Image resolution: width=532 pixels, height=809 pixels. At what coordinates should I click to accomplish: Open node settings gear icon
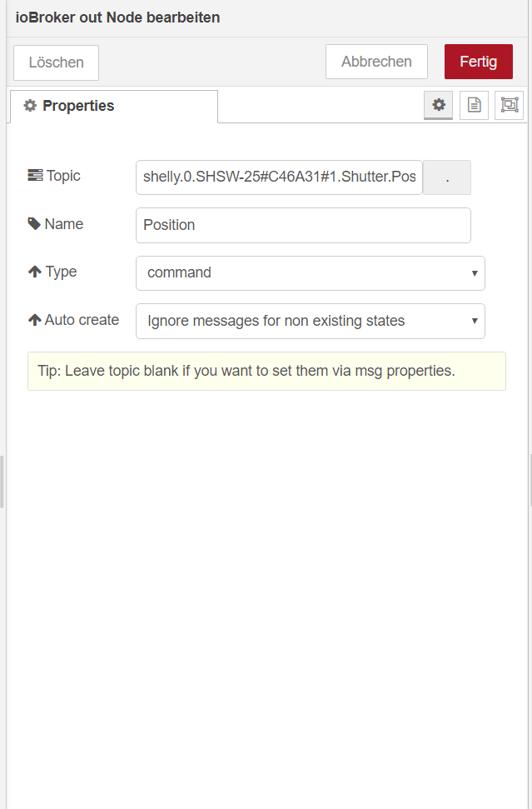438,105
